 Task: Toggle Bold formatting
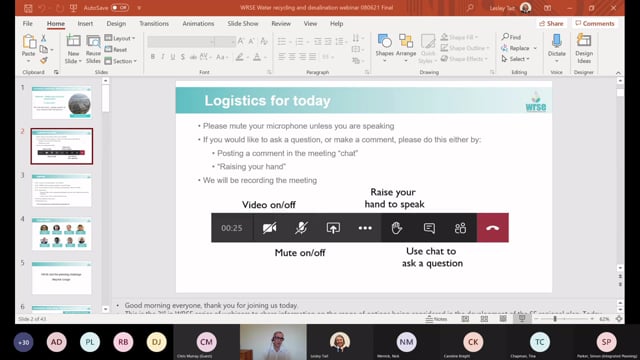(153, 57)
